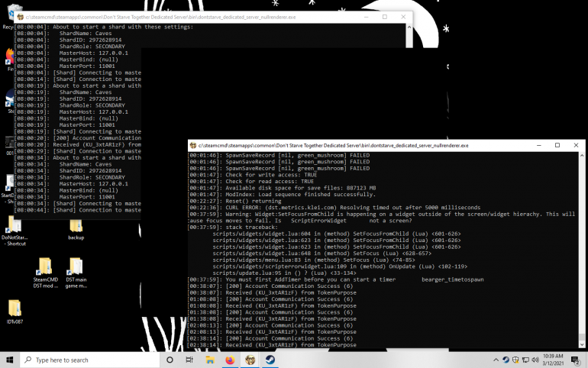Screen dimensions: 588x368
Task: Click the 'Available disk space for save files' line
Action: click(x=281, y=188)
